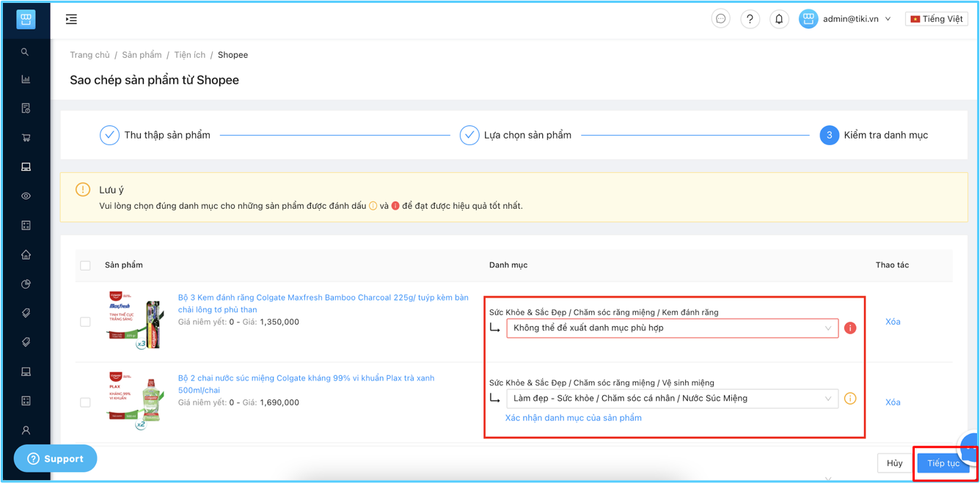The height and width of the screenshot is (483, 980).
Task: Click the Hủy button
Action: [895, 463]
